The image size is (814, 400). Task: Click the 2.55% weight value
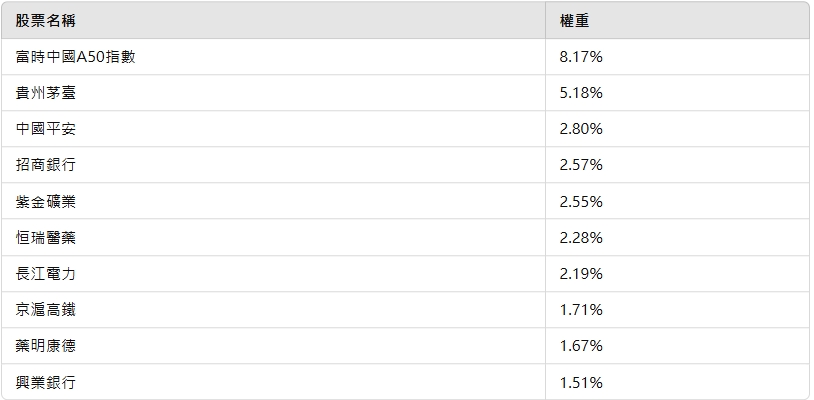[x=581, y=201]
